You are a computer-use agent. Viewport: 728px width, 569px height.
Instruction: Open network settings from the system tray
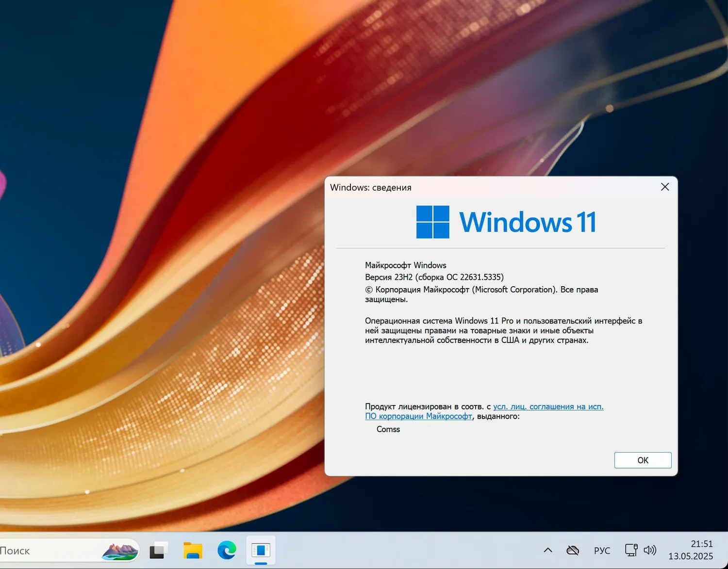tap(631, 550)
